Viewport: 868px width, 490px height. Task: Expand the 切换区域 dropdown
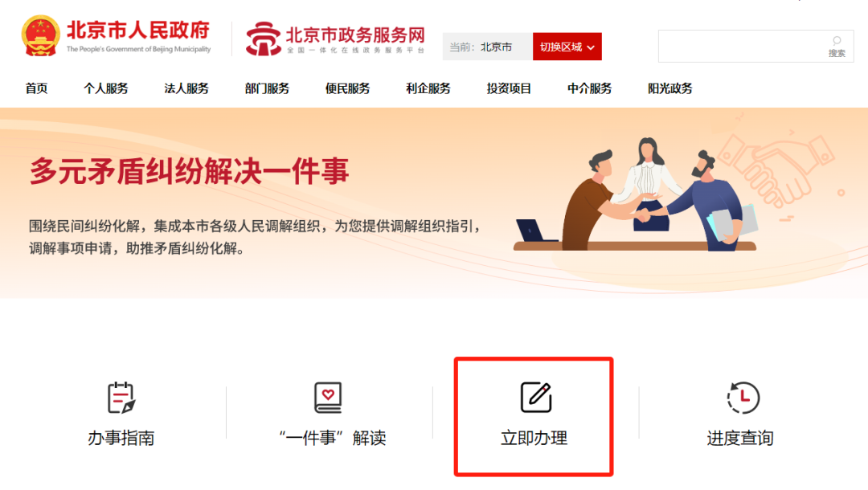point(567,47)
